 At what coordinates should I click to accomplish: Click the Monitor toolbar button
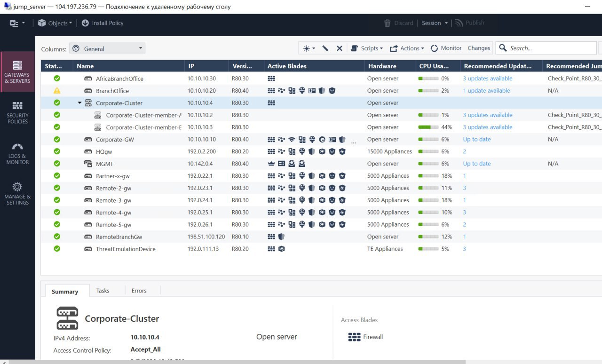446,48
